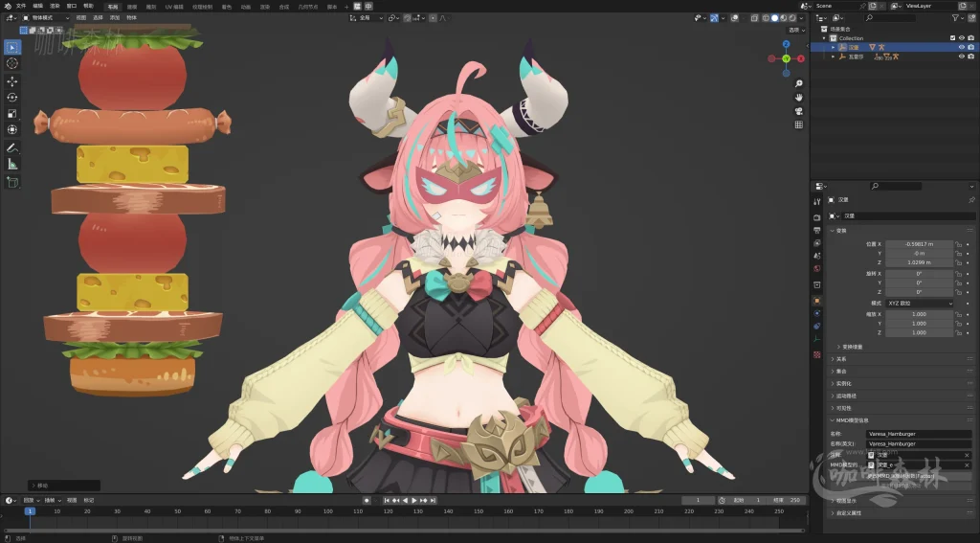Toggle camera view icon in viewport
Image resolution: width=980 pixels, height=543 pixels.
pyautogui.click(x=799, y=111)
